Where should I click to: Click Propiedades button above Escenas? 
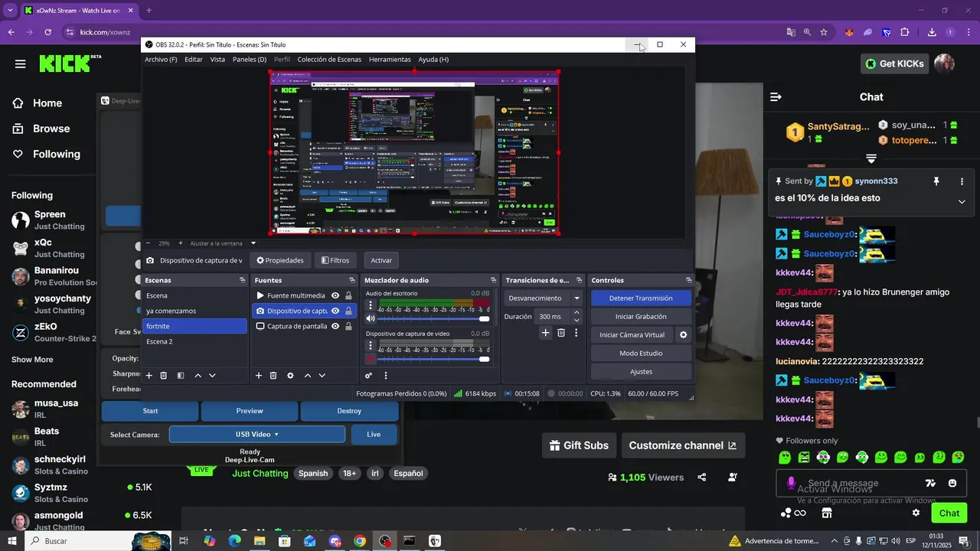[x=280, y=260]
